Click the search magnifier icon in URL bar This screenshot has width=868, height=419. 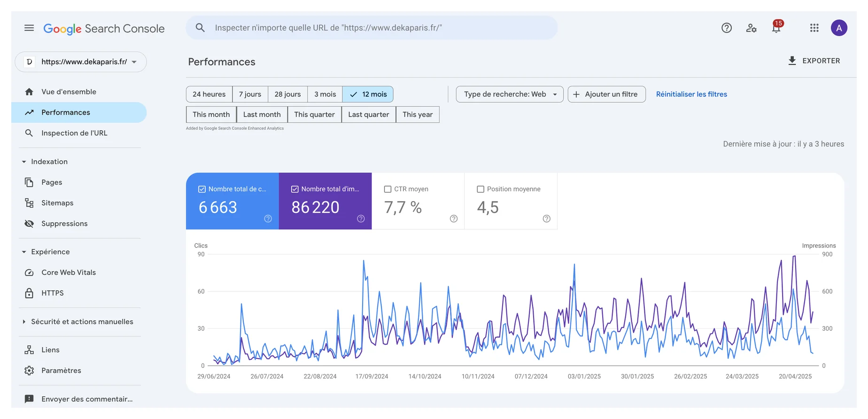tap(200, 28)
